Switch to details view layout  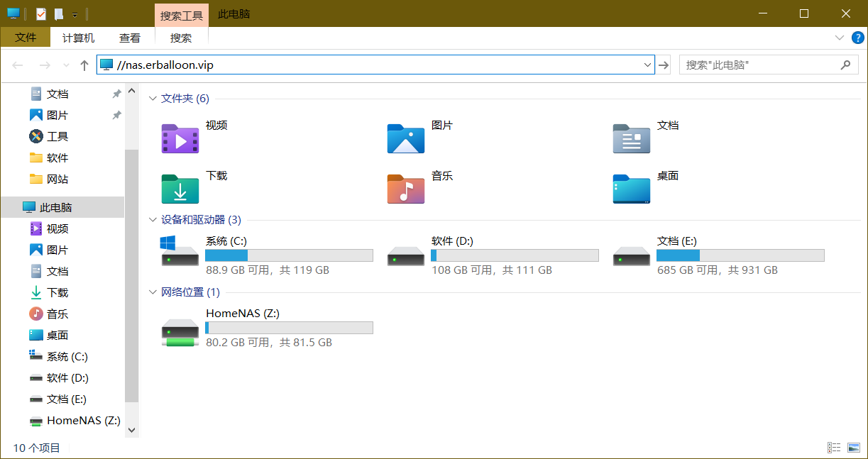[835, 448]
